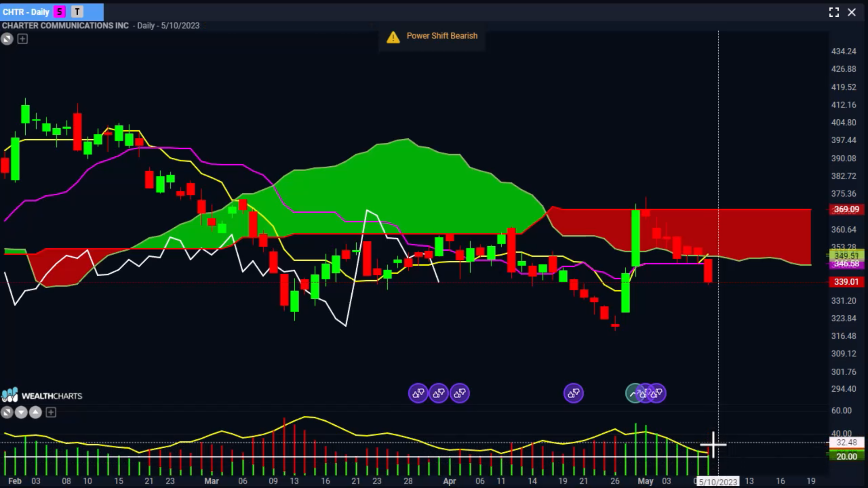This screenshot has width=868, height=488.
Task: Add a pane with plus icon under the title
Action: click(22, 39)
